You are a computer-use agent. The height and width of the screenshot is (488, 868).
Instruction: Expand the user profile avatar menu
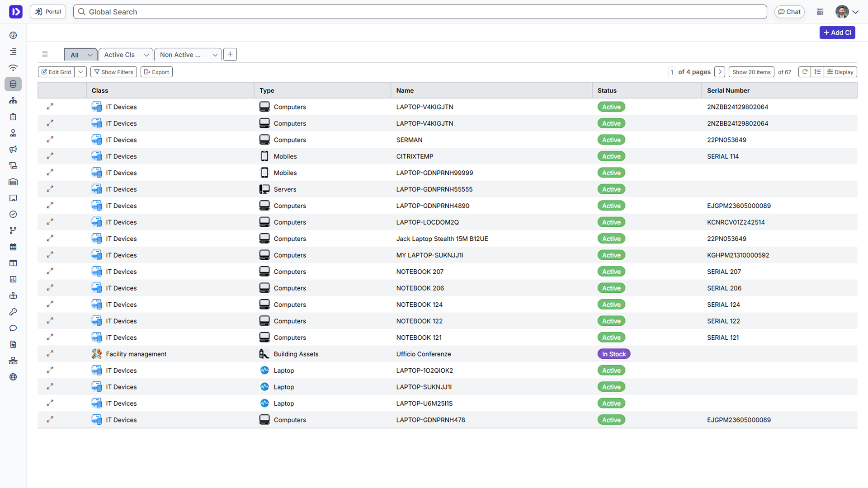point(847,12)
